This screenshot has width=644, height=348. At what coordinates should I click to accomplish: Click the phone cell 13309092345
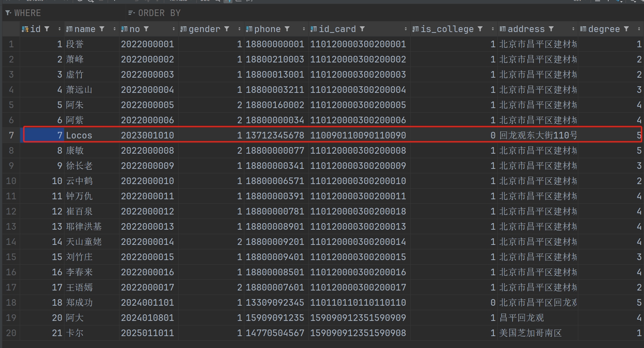(x=274, y=303)
